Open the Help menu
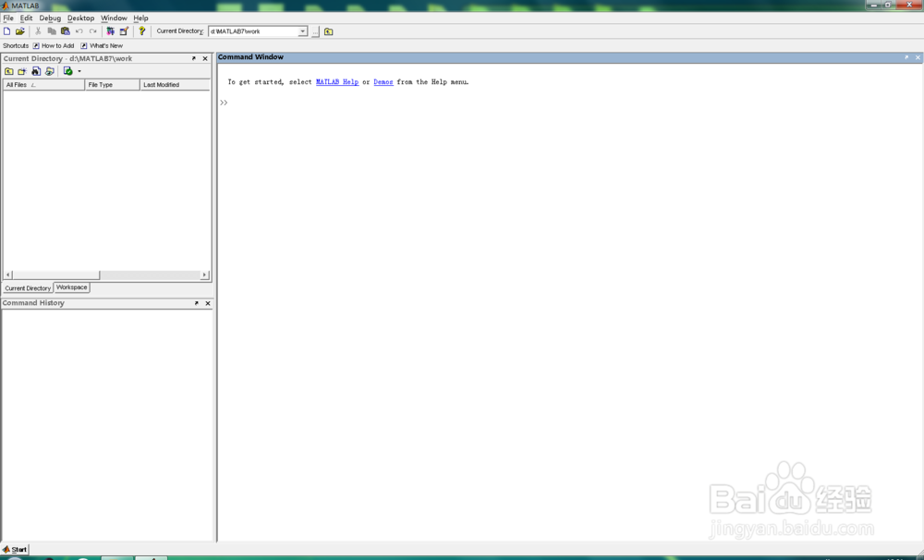The image size is (924, 560). click(x=140, y=18)
